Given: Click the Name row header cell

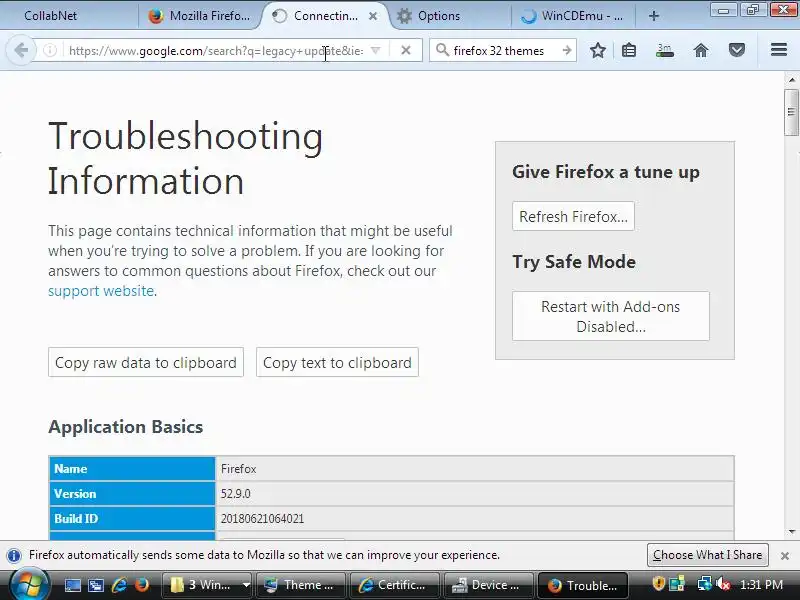Looking at the screenshot, I should [x=132, y=469].
